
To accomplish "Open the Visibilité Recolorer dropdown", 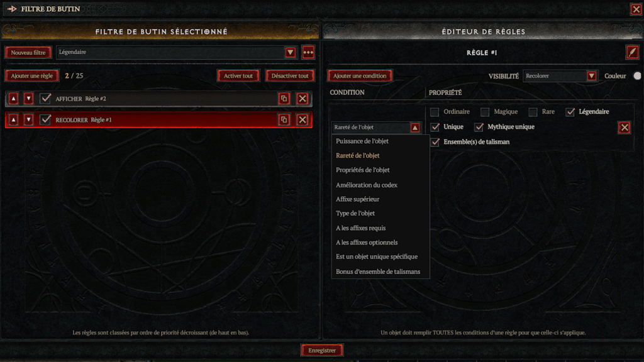I will pos(591,76).
